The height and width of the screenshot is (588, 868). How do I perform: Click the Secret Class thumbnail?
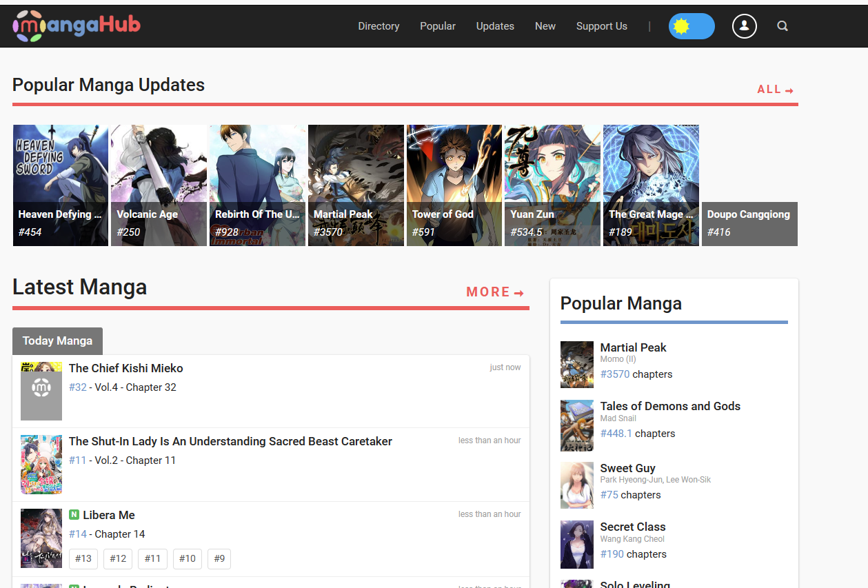[x=577, y=545]
